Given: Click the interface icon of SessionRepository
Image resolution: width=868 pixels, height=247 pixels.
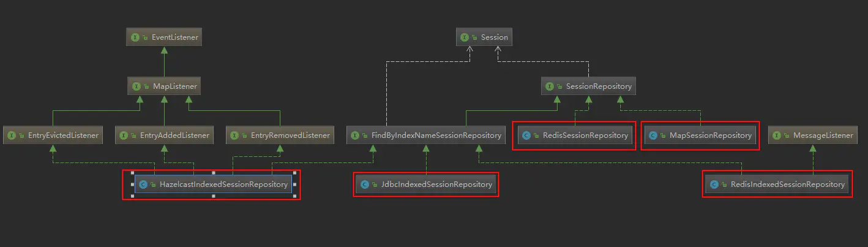Looking at the screenshot, I should [x=550, y=86].
